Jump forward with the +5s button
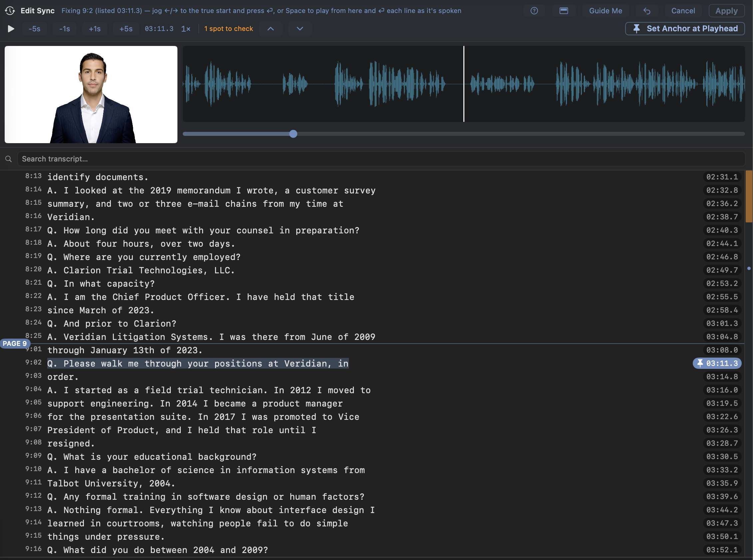753x560 pixels. (x=126, y=29)
